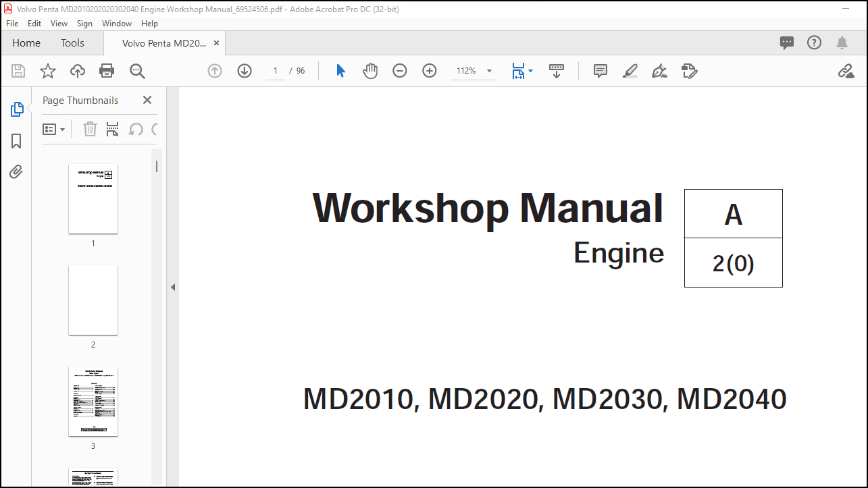The image size is (868, 488).
Task: Close the Page Thumbnails panel
Action: (147, 100)
